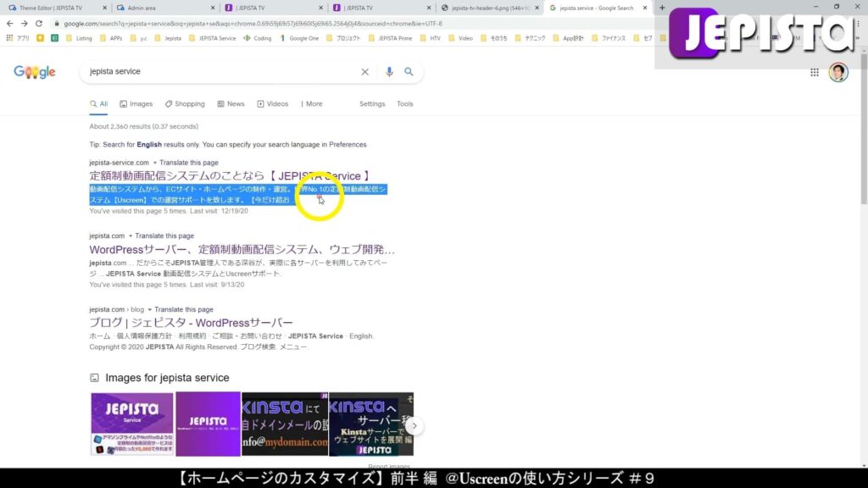The image size is (868, 488).
Task: Expand the More search categories menu
Action: tap(311, 104)
